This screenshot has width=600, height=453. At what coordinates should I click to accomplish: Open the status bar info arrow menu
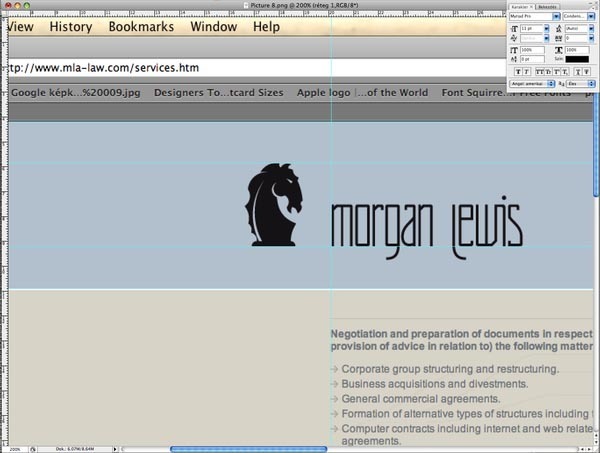click(x=115, y=449)
